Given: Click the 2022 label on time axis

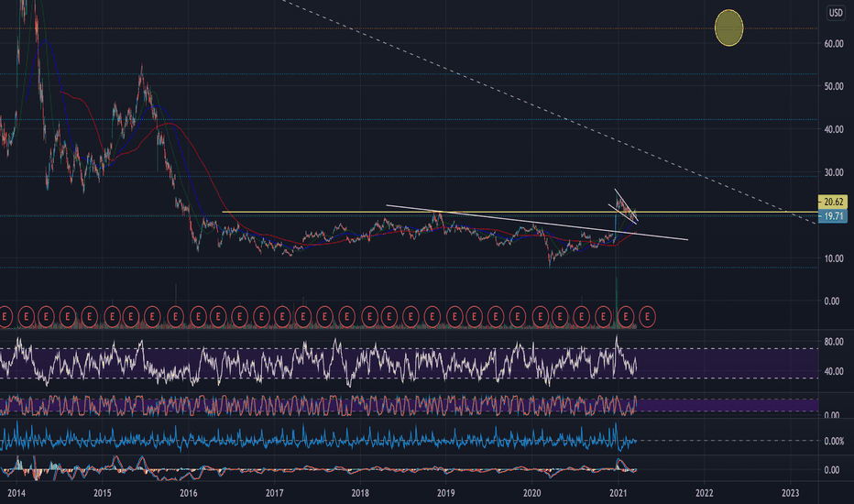Looking at the screenshot, I should 705,493.
